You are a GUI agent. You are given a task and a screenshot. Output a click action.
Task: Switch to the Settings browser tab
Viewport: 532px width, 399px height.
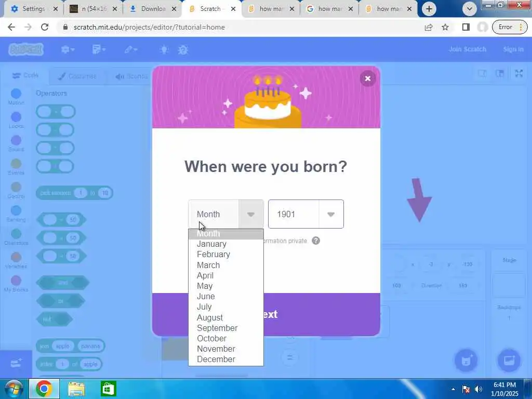[x=33, y=9]
